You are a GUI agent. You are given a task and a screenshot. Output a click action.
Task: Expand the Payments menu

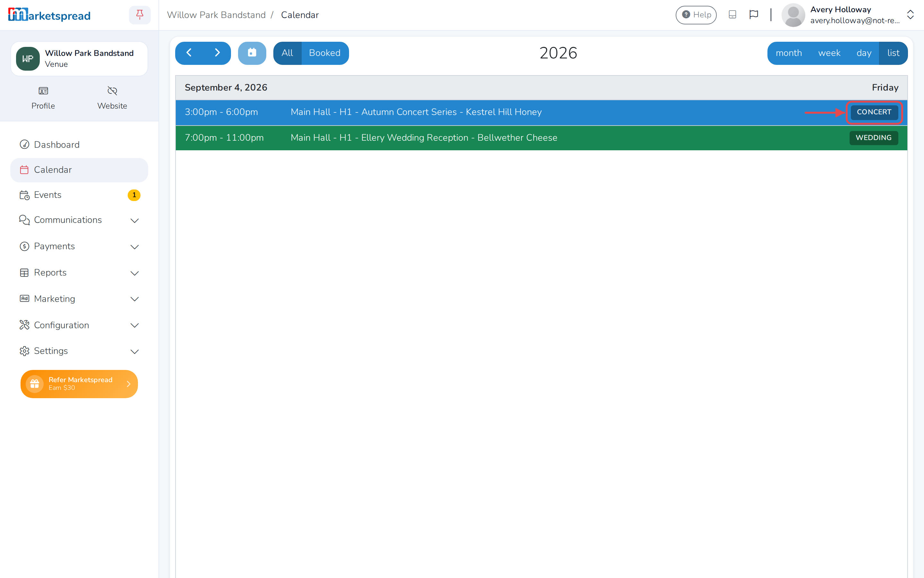tap(79, 247)
